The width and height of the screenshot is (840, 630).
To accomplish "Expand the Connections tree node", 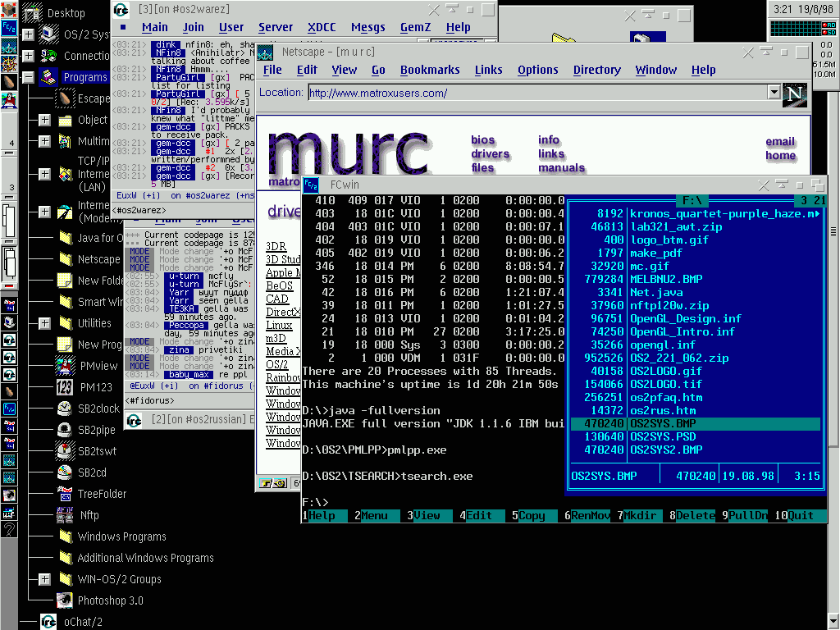I will [28, 56].
